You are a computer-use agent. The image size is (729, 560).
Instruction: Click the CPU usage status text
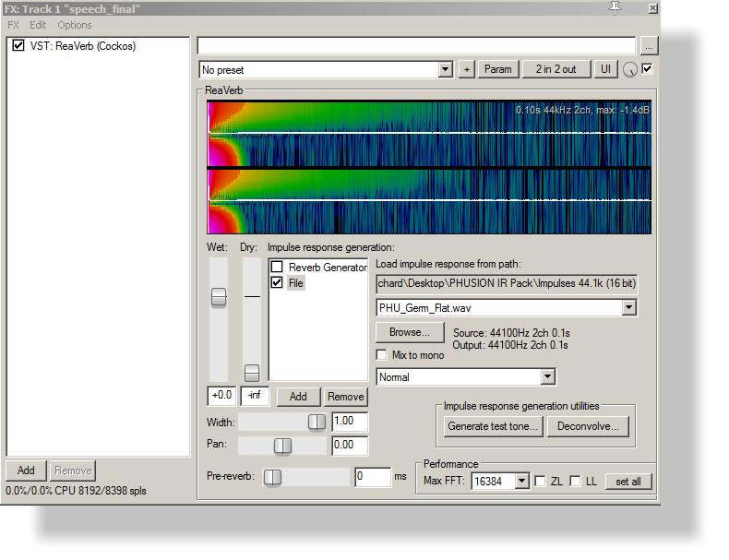(76, 491)
